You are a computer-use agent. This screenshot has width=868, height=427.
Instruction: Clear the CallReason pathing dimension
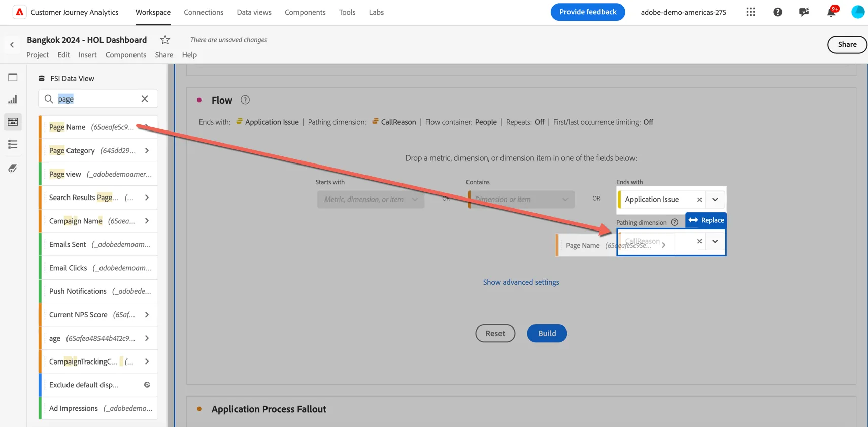click(x=699, y=241)
